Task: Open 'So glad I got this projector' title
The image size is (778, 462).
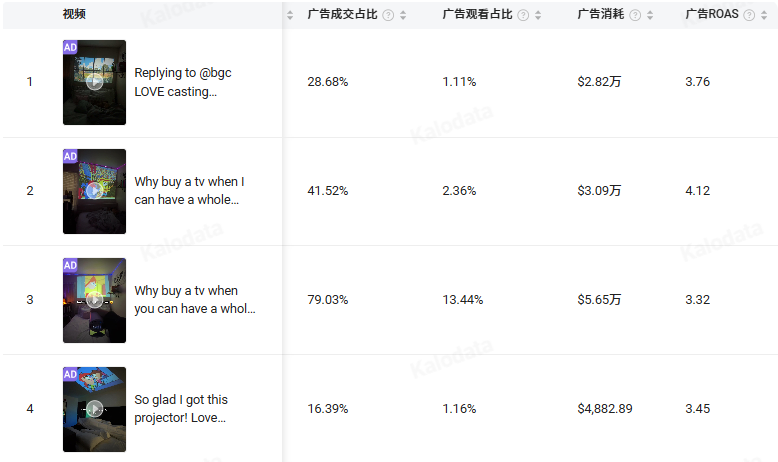Action: (181, 409)
